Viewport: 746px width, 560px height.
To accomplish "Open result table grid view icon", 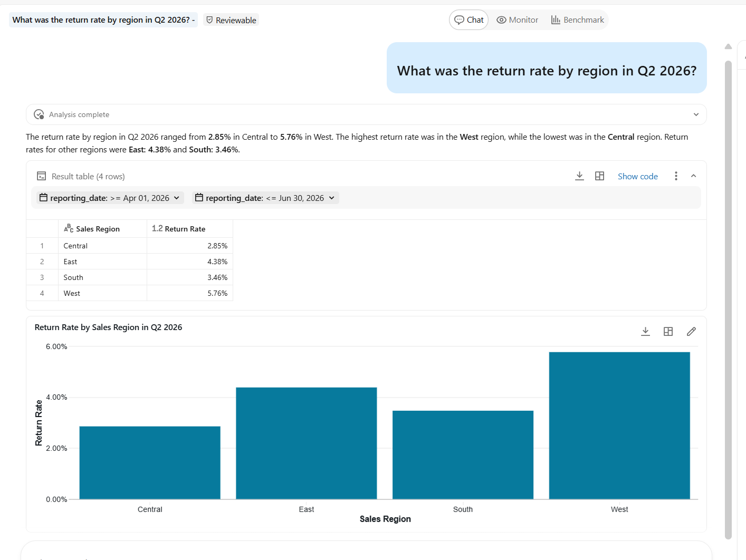I will coord(599,176).
